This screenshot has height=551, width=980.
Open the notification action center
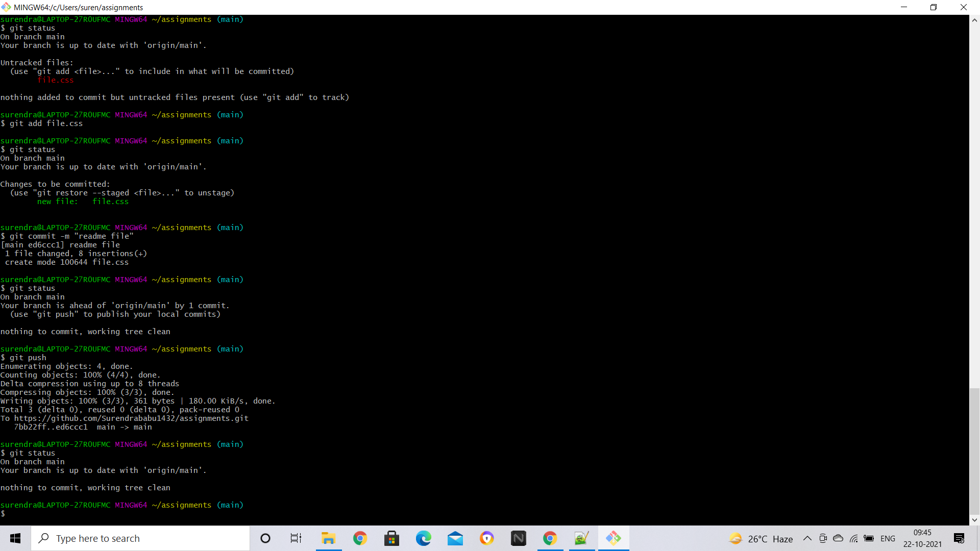(x=959, y=538)
